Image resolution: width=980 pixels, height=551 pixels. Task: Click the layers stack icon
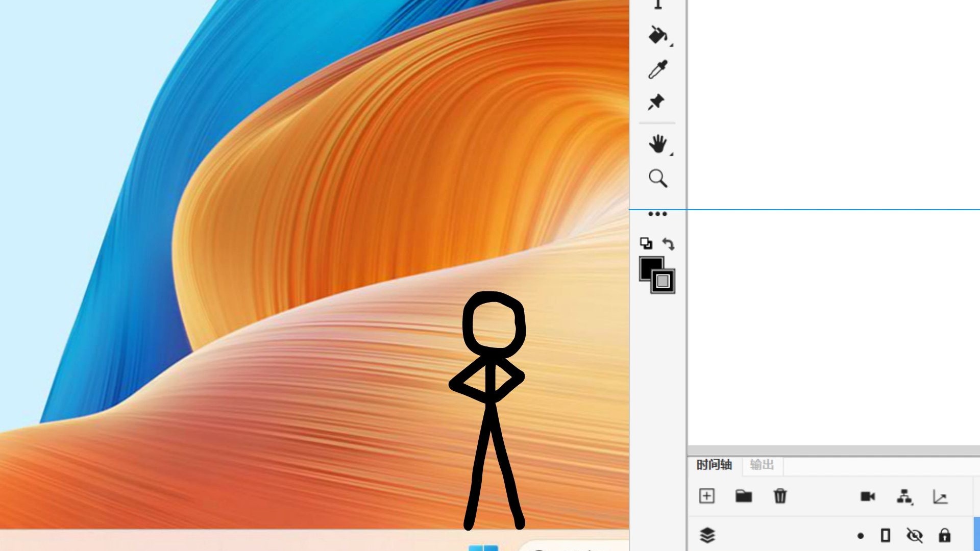(x=707, y=535)
